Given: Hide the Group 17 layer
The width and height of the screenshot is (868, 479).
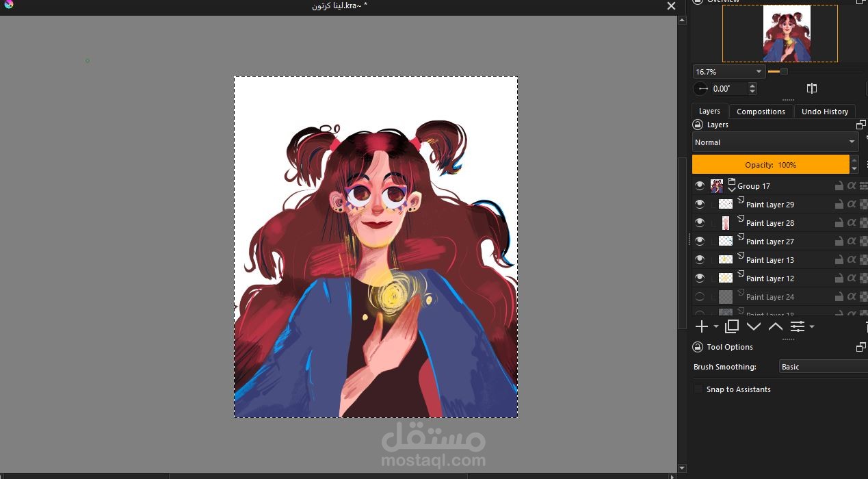Looking at the screenshot, I should point(699,186).
